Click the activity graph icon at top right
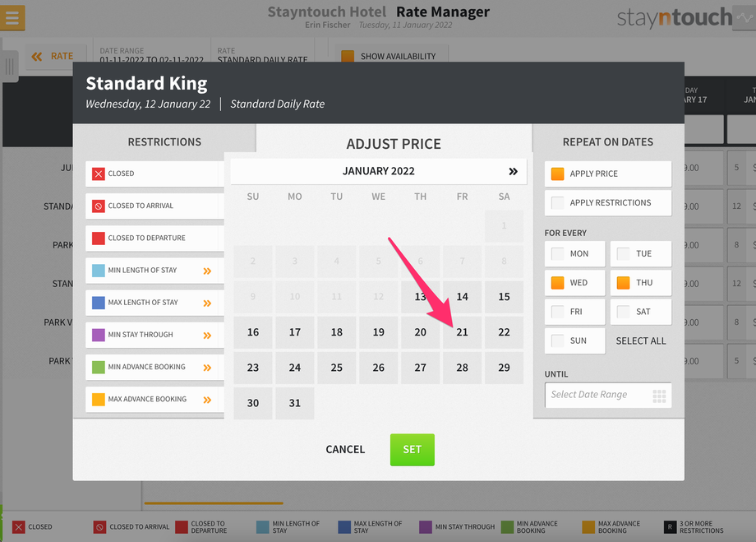This screenshot has width=756, height=542. pyautogui.click(x=745, y=18)
